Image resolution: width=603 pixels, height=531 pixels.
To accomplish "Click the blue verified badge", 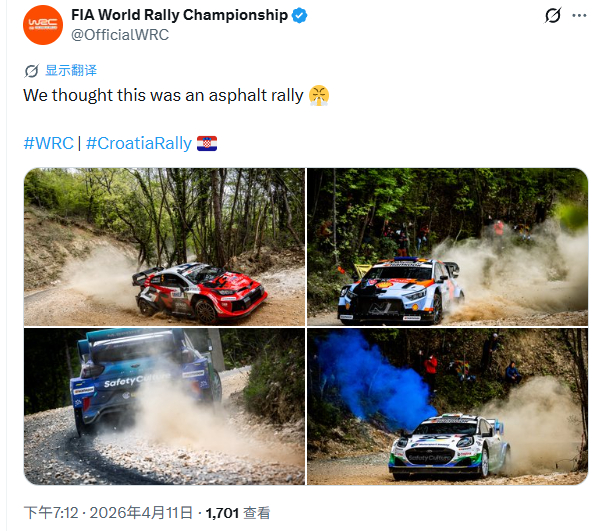I will [299, 15].
